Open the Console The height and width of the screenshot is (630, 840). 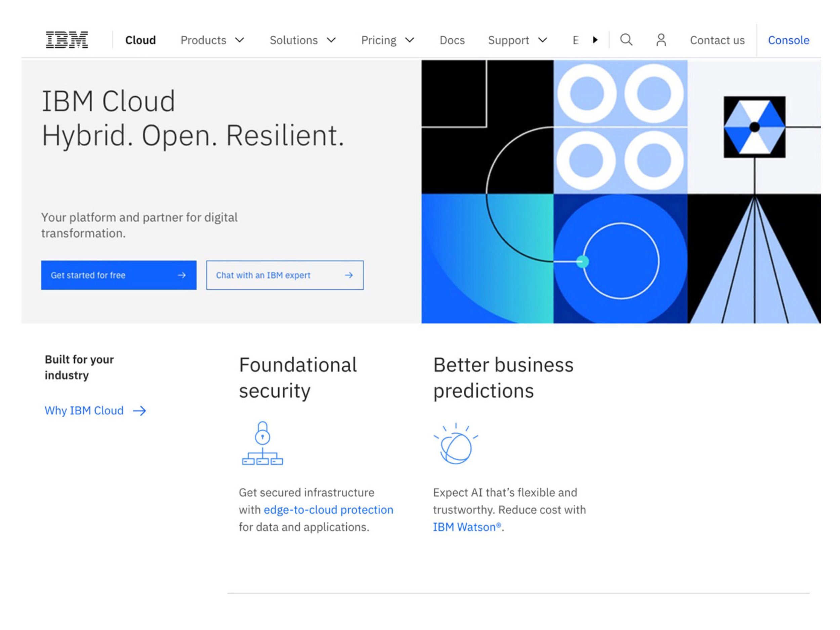789,40
